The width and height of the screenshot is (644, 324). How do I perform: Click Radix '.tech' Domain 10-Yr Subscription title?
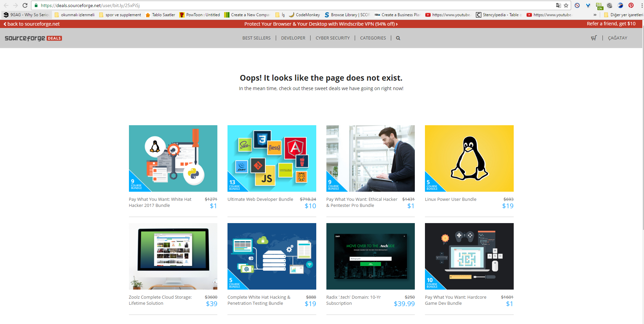pyautogui.click(x=353, y=300)
